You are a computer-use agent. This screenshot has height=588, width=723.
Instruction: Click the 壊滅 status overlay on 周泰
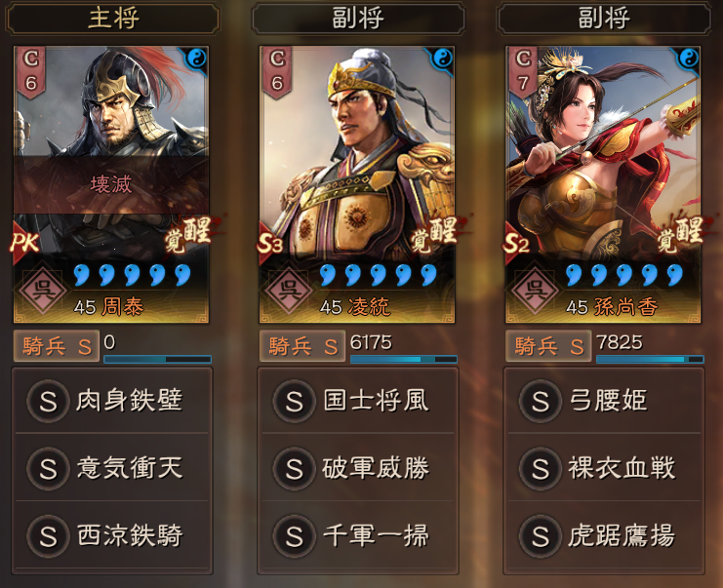[110, 184]
